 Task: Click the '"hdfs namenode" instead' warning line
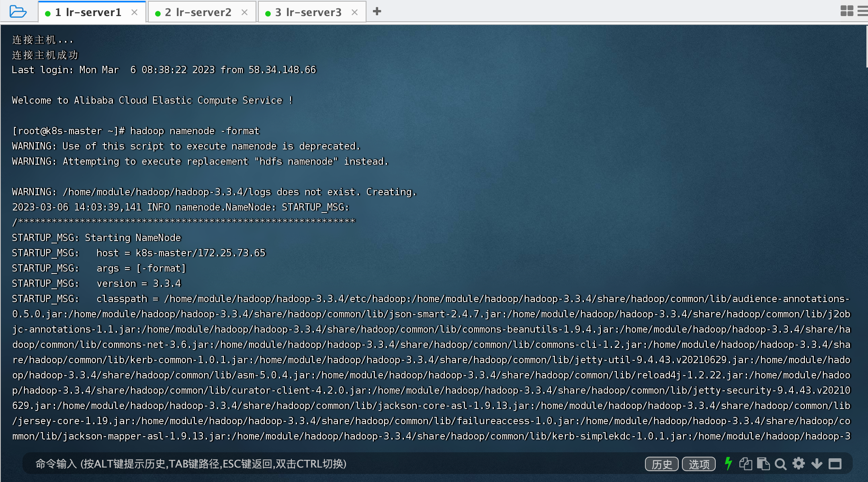click(x=200, y=161)
